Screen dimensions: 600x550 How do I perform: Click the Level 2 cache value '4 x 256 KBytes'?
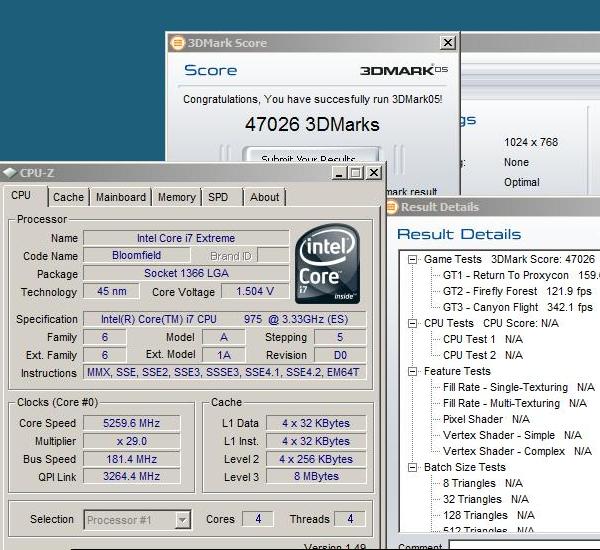[x=316, y=459]
